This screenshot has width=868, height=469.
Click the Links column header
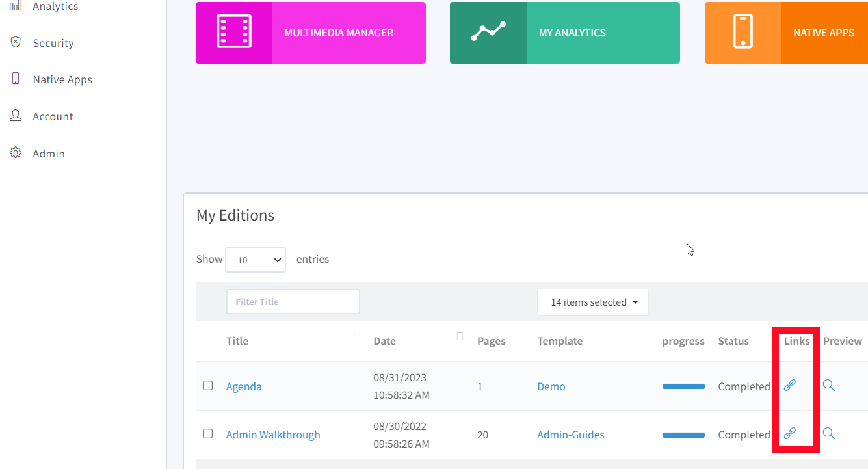pos(796,341)
